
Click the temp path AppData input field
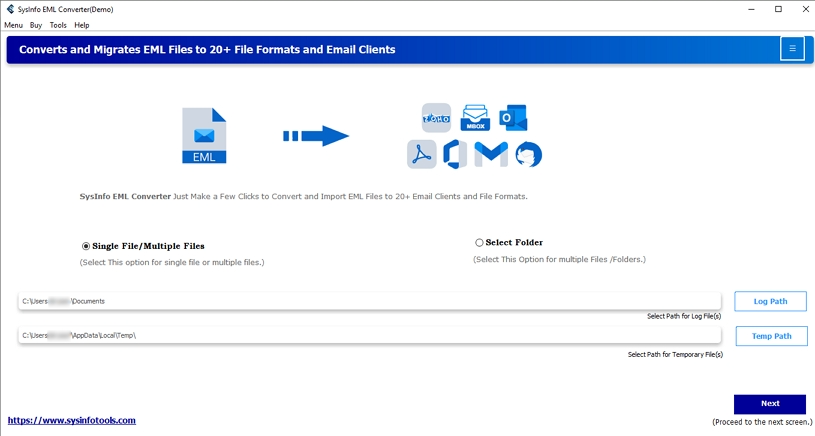(x=370, y=335)
